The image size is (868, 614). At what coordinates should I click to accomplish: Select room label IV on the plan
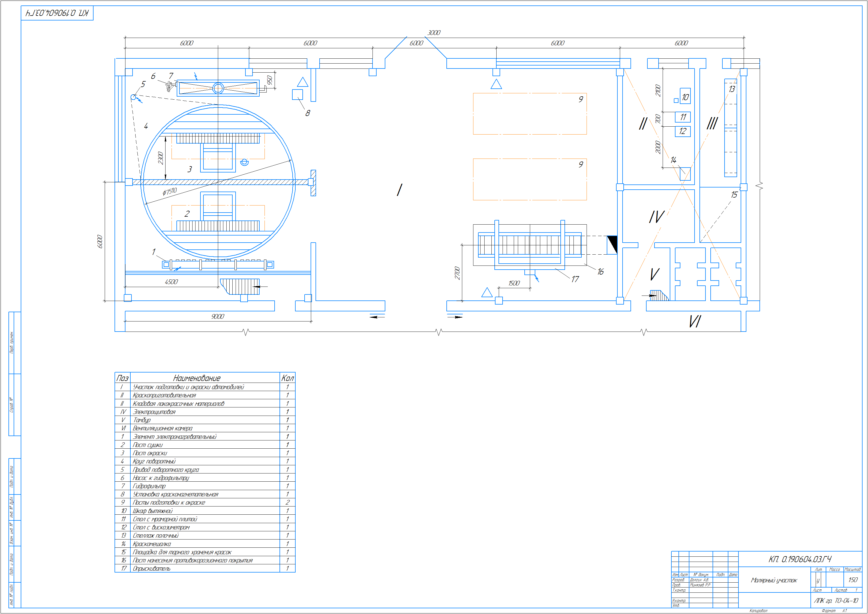pyautogui.click(x=657, y=217)
